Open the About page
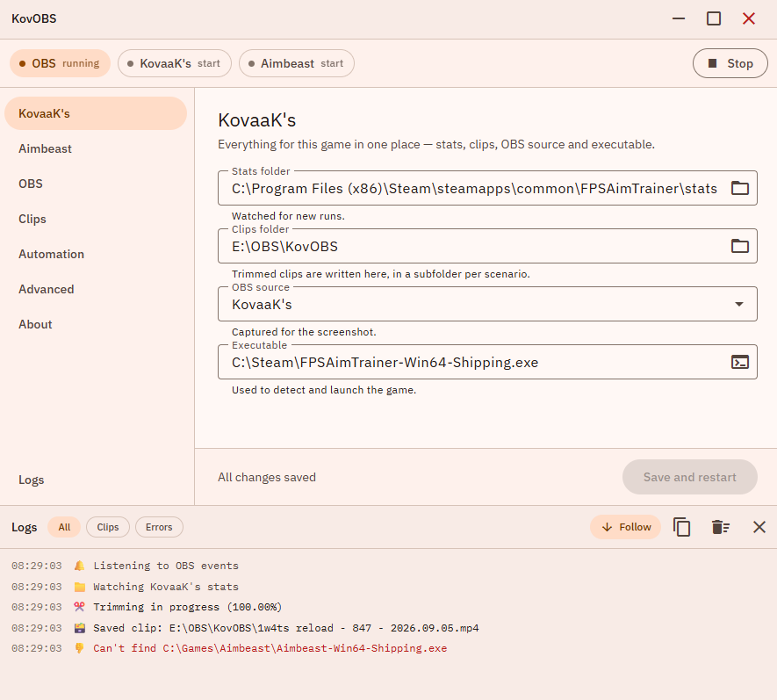The width and height of the screenshot is (777, 700). click(x=96, y=325)
